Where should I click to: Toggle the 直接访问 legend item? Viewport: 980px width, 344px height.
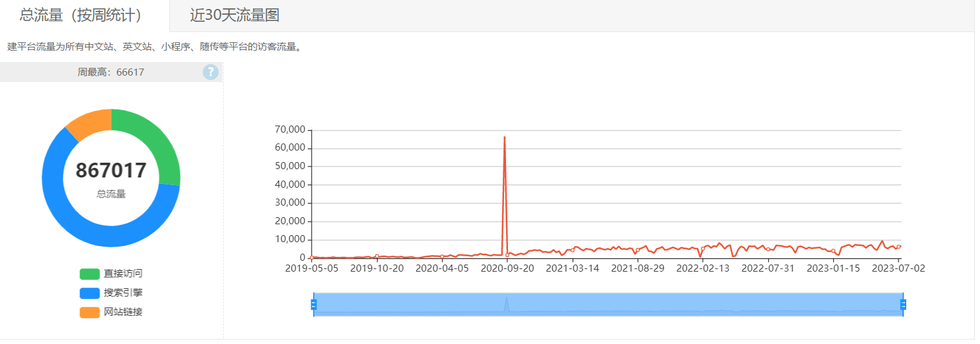[111, 274]
